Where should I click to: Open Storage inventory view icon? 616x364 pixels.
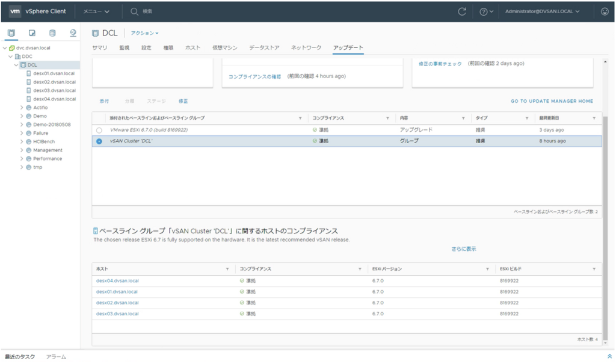coord(52,33)
